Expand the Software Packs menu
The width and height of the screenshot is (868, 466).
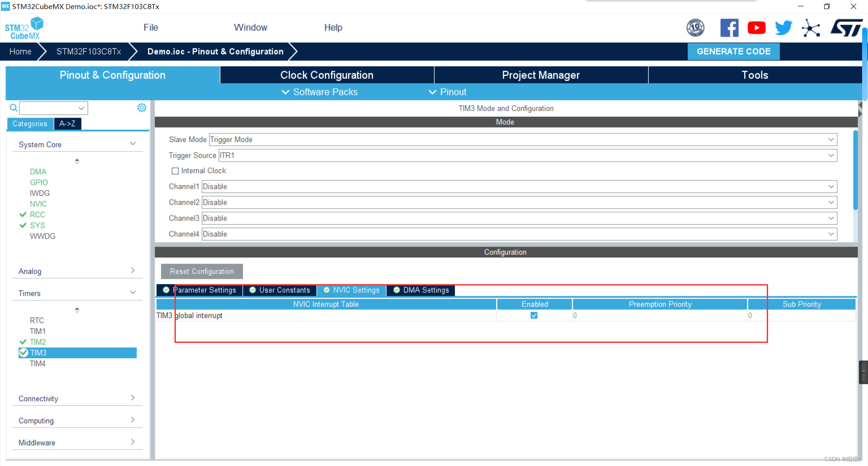[320, 92]
